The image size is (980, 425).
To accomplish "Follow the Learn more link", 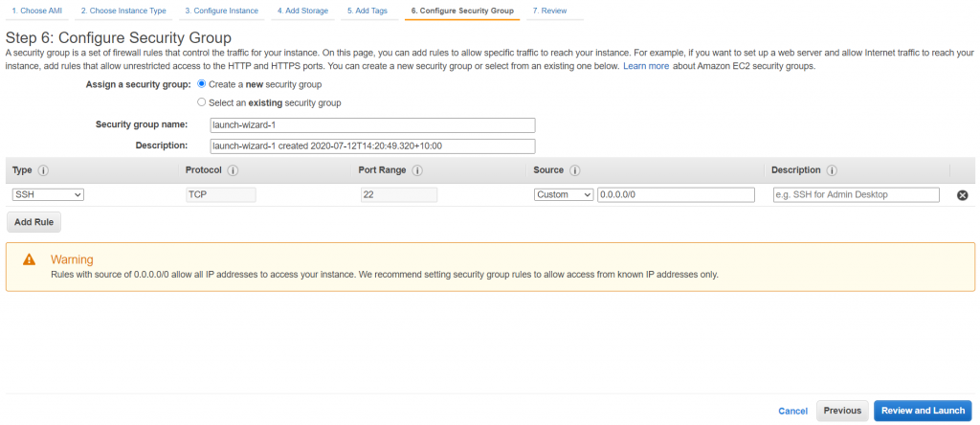I will pos(646,66).
